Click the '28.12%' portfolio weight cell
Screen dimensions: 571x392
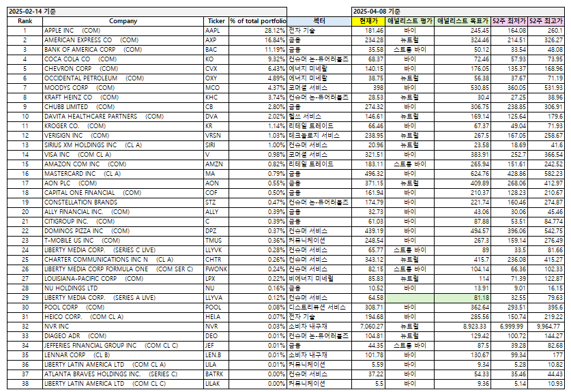[x=258, y=31]
